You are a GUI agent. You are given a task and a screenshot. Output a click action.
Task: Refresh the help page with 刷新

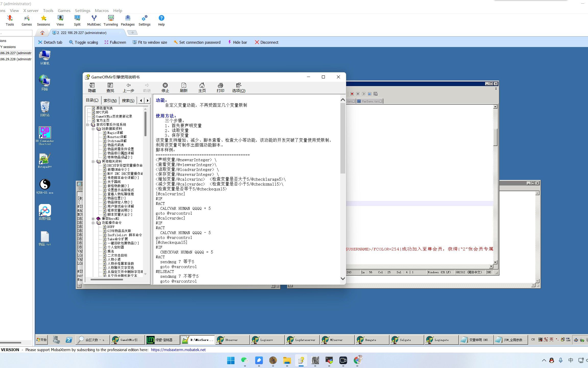[184, 87]
